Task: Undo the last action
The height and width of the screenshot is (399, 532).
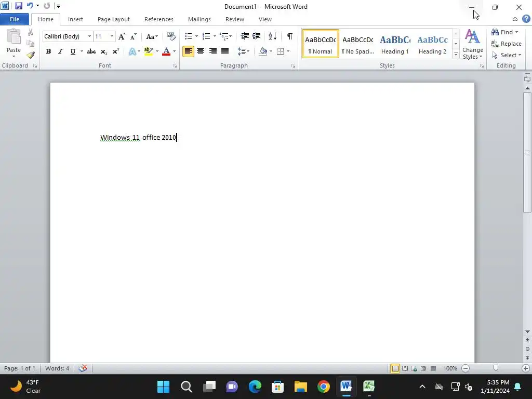Action: point(30,6)
